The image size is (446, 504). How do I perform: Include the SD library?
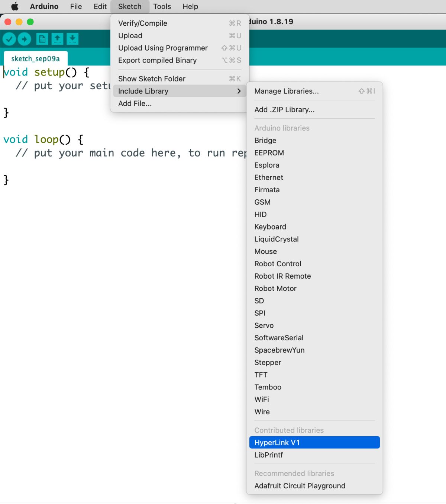(314, 301)
